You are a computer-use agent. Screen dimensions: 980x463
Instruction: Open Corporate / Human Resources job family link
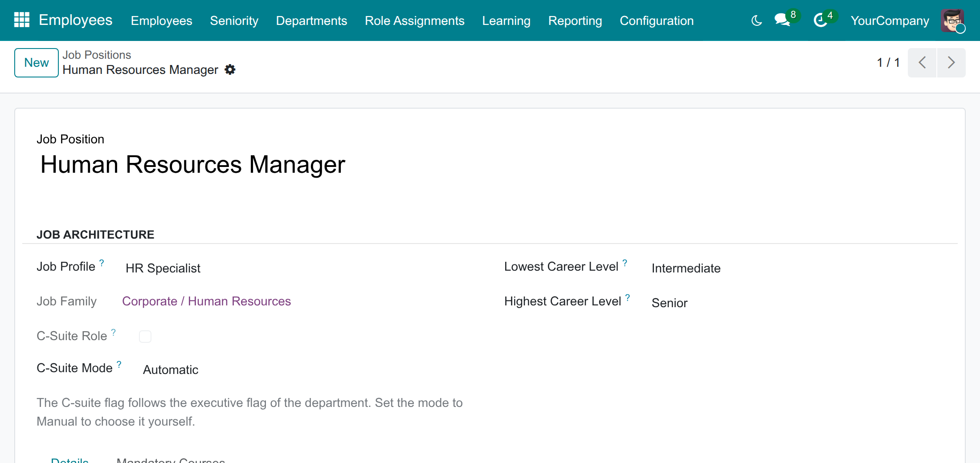[206, 301]
